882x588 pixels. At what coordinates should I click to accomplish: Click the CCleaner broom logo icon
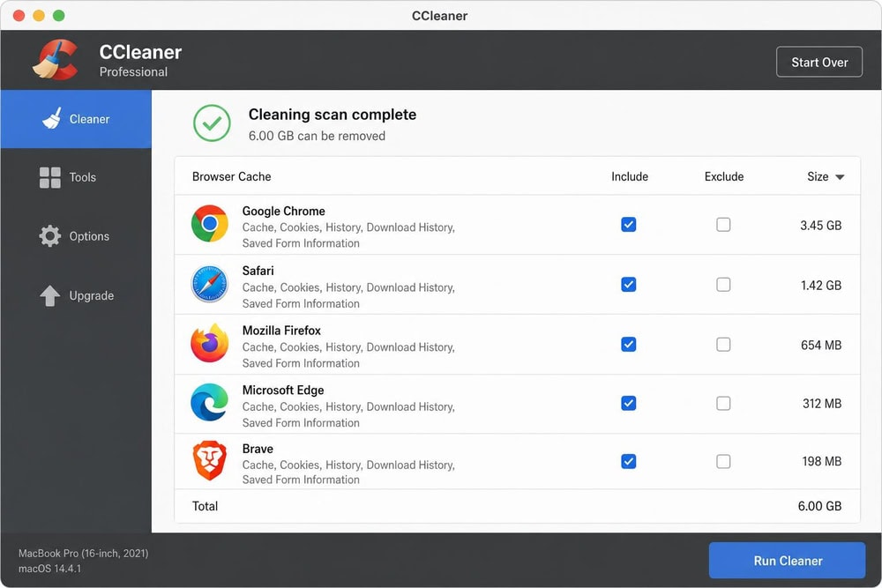tap(55, 60)
